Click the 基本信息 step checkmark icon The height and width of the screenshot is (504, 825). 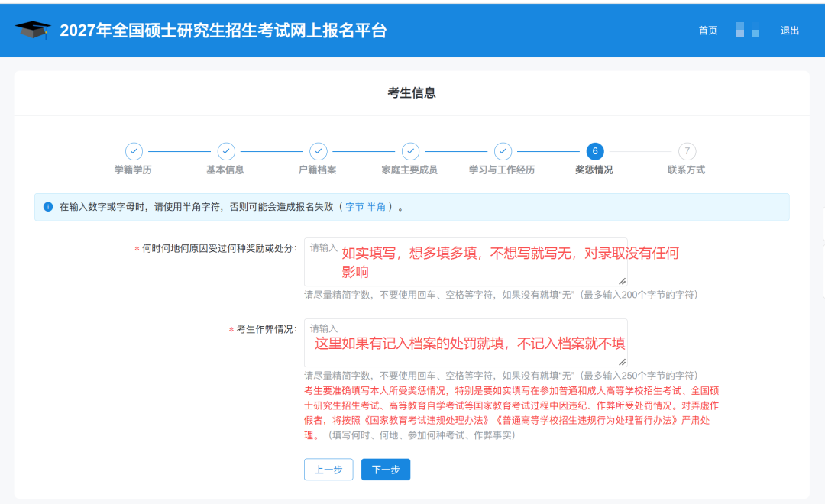226,151
